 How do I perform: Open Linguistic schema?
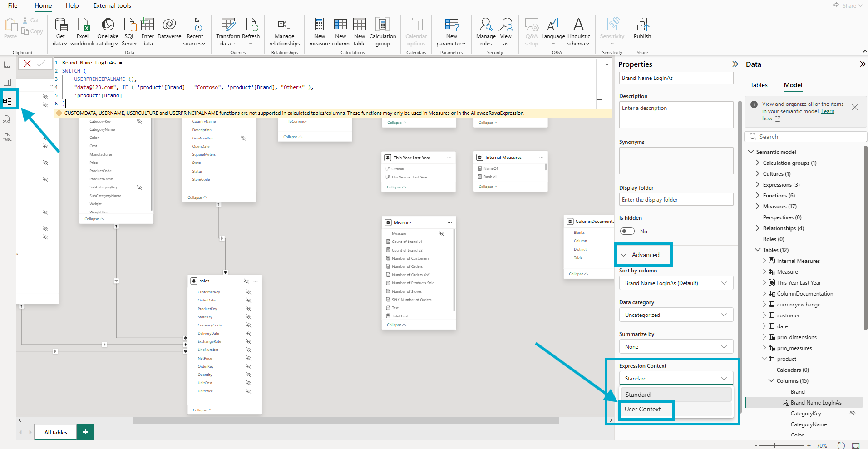point(578,32)
